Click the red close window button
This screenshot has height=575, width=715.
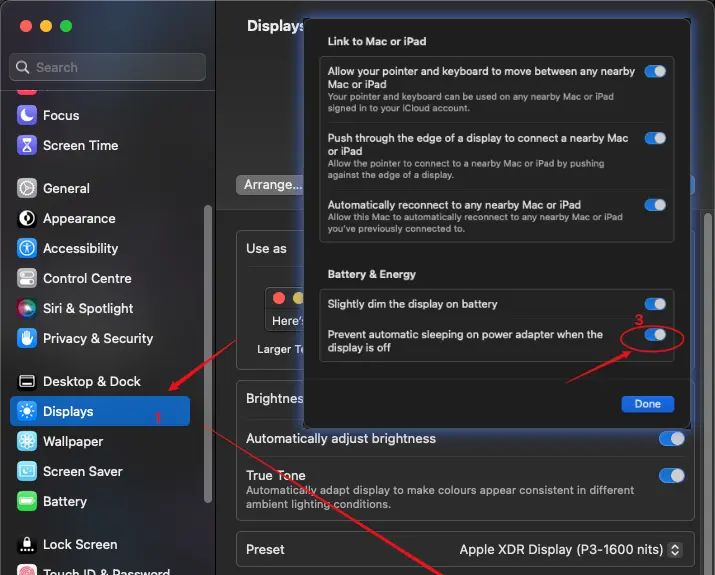click(26, 26)
